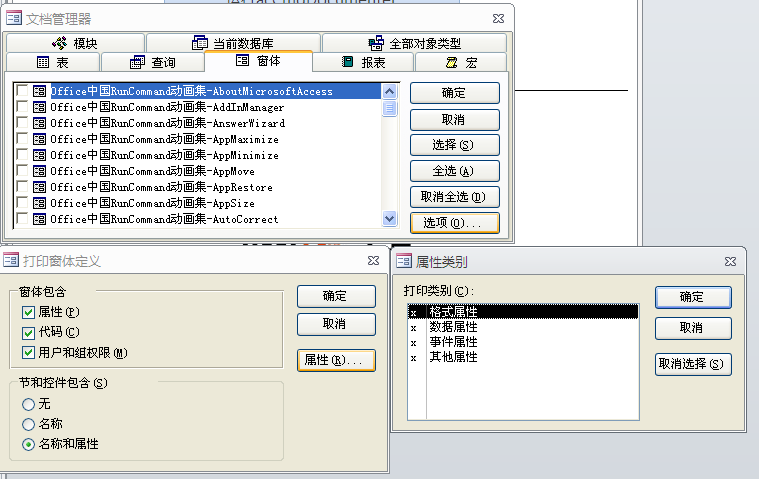Click form list scrollbar thumb
This screenshot has height=479, width=759.
tap(389, 108)
